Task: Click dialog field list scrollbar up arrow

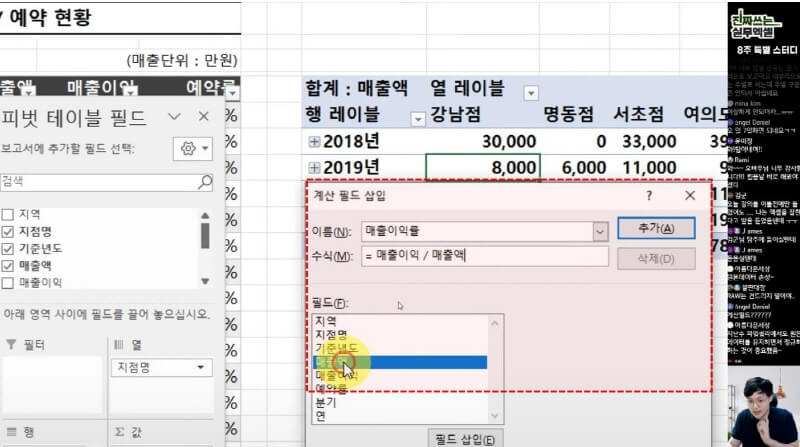Action: click(494, 322)
